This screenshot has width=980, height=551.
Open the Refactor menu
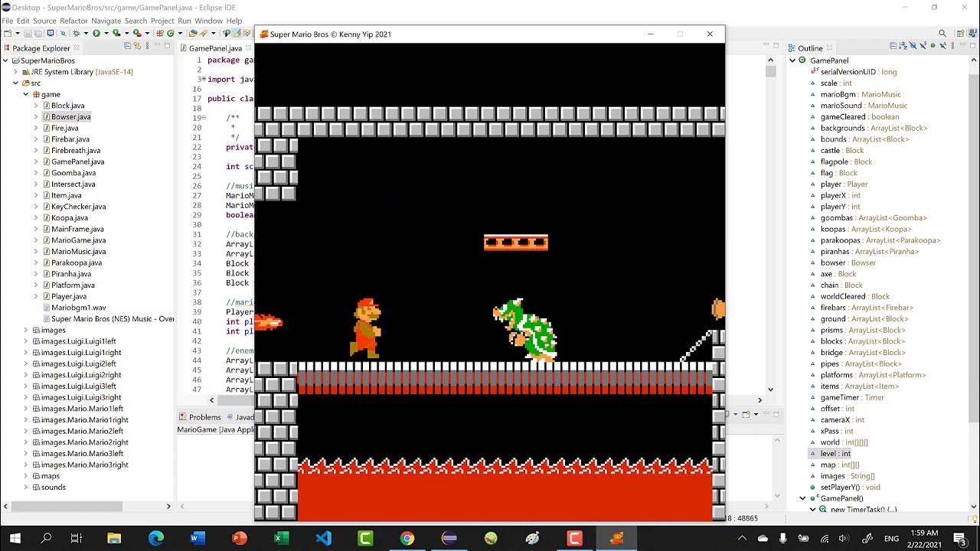click(x=73, y=21)
